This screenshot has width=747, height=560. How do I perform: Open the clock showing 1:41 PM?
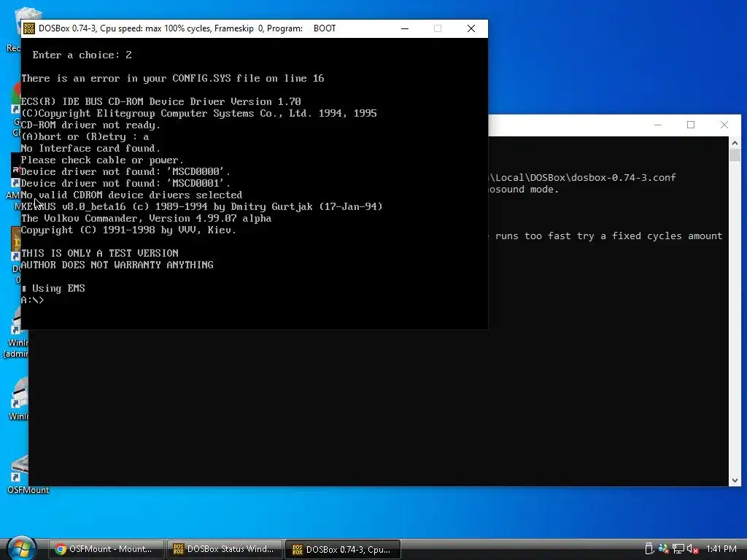[721, 549]
